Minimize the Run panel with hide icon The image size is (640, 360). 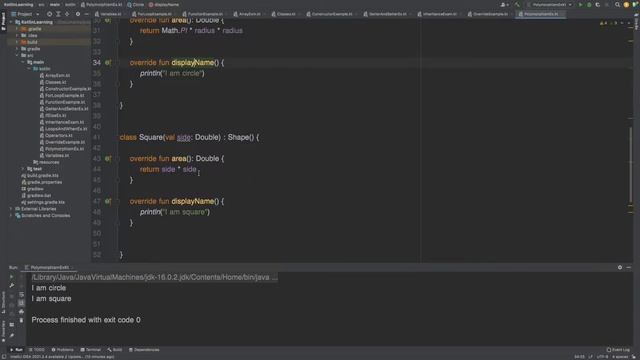(x=629, y=267)
